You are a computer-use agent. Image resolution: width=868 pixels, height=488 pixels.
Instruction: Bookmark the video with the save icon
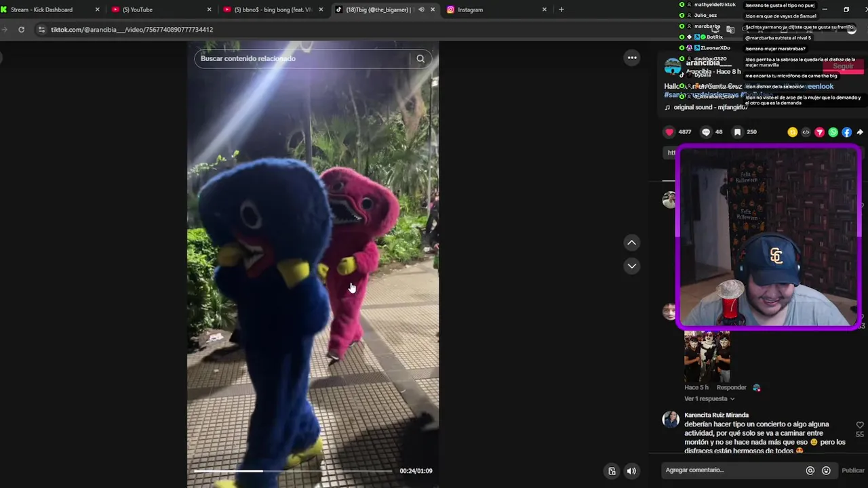pyautogui.click(x=737, y=132)
